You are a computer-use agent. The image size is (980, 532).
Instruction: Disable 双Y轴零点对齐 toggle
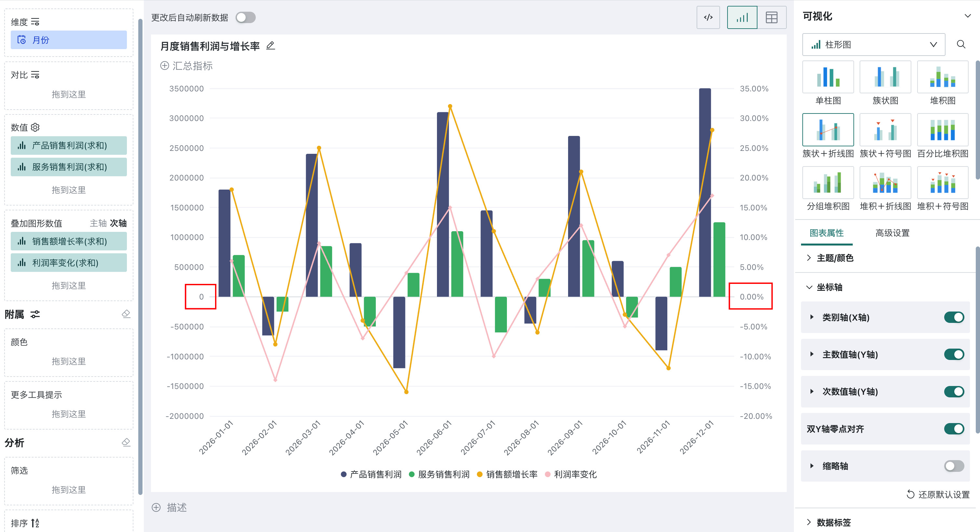click(x=954, y=429)
